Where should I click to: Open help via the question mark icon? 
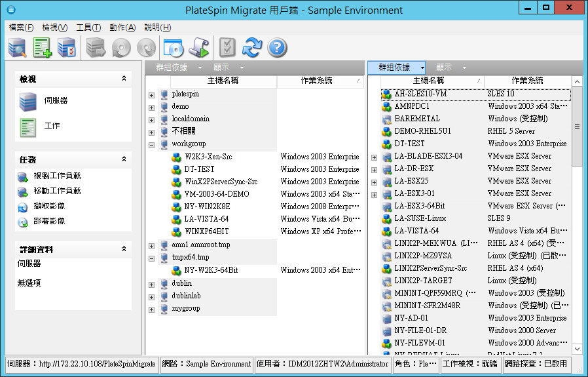277,47
